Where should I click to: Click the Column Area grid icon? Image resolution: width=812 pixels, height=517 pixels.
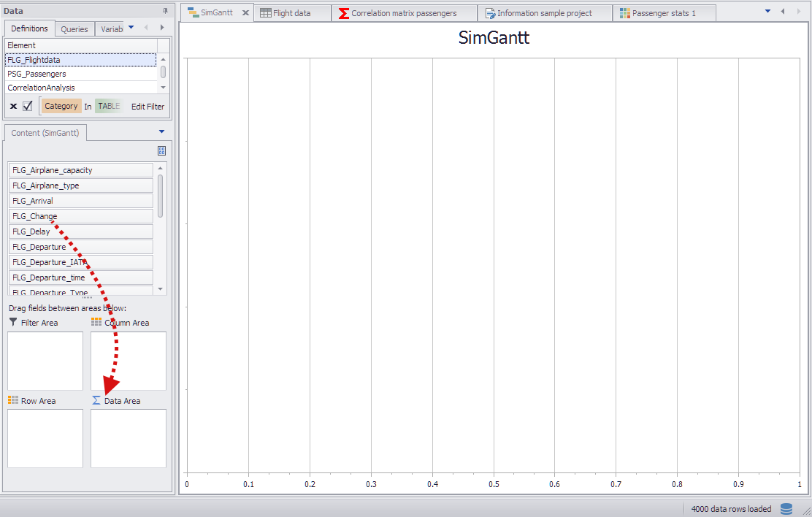pyautogui.click(x=97, y=322)
